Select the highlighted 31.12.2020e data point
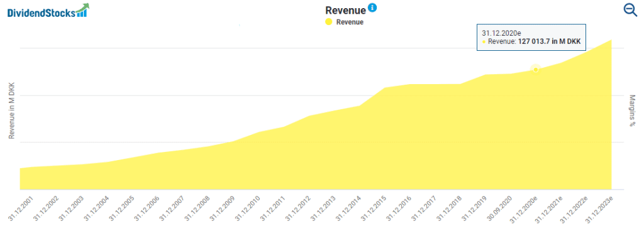 coord(535,70)
